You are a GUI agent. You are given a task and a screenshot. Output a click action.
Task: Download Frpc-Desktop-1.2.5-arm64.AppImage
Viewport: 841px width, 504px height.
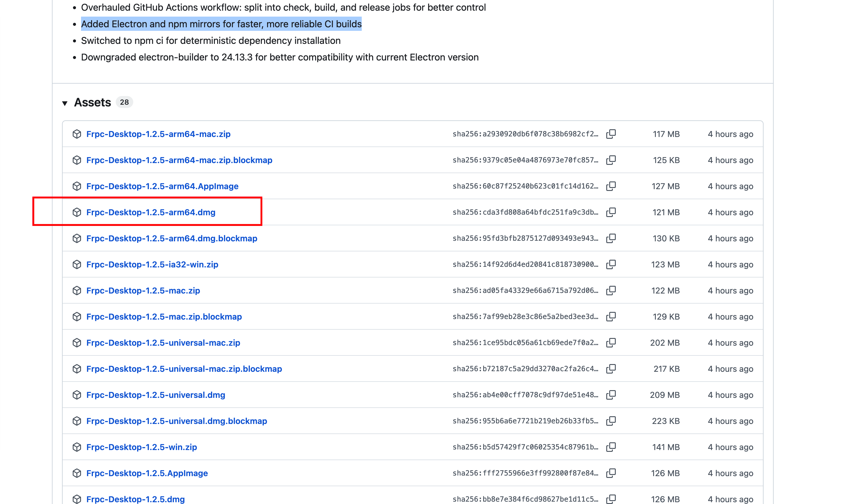163,186
